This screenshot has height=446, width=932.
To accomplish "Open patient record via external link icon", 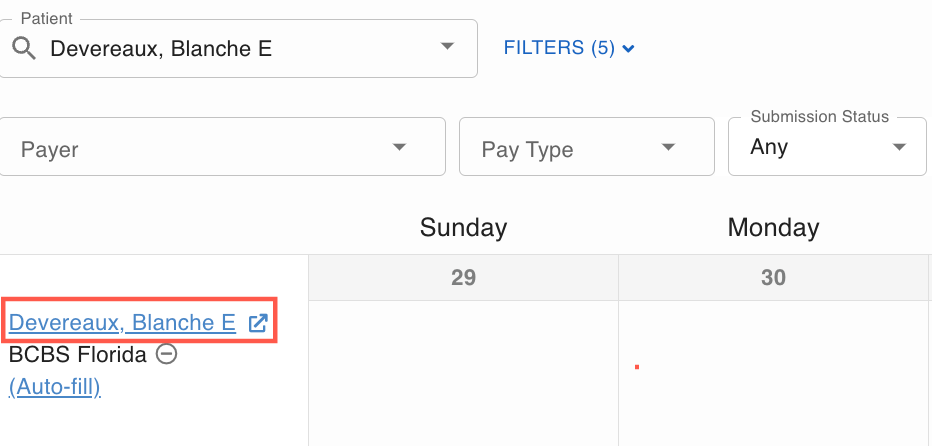I will (257, 323).
